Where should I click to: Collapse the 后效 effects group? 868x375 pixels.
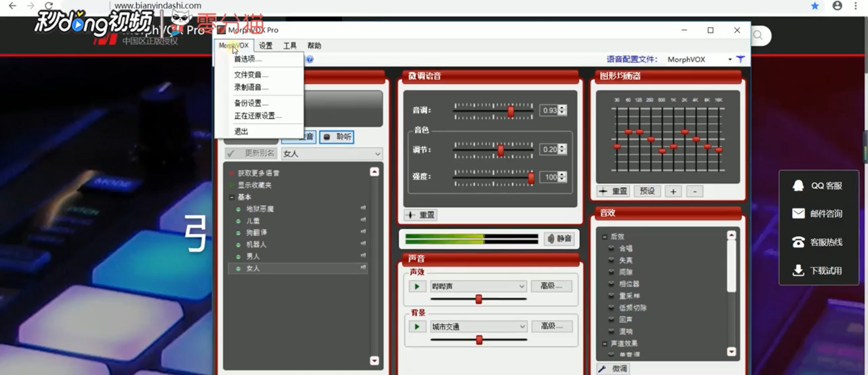click(x=604, y=237)
